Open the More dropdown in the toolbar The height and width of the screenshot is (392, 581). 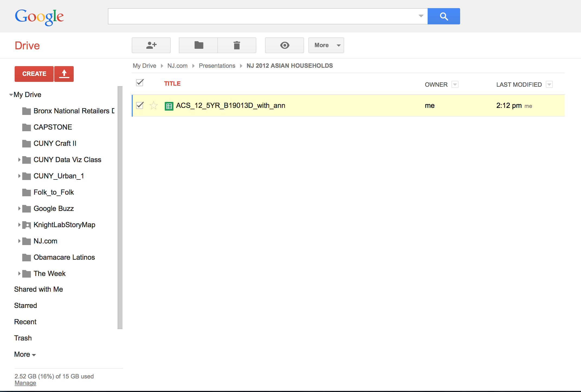[326, 45]
